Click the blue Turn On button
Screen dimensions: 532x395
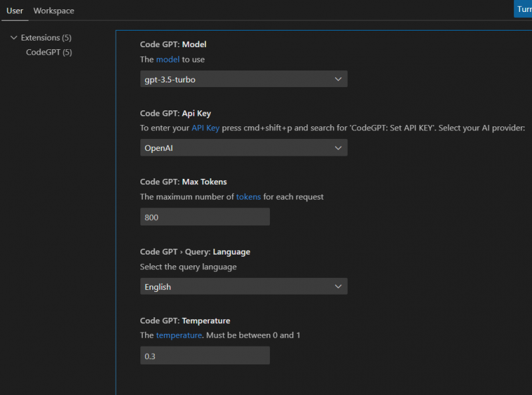[x=525, y=9]
